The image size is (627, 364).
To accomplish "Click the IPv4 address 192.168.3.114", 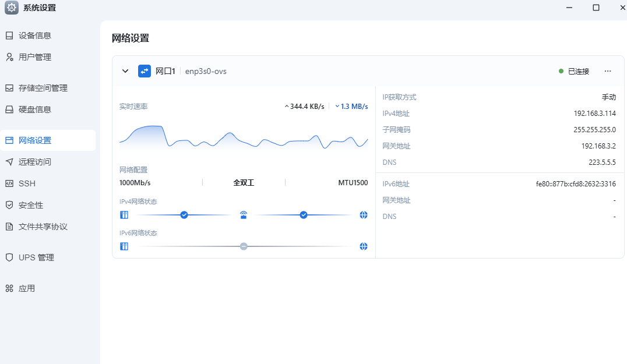I will point(594,114).
